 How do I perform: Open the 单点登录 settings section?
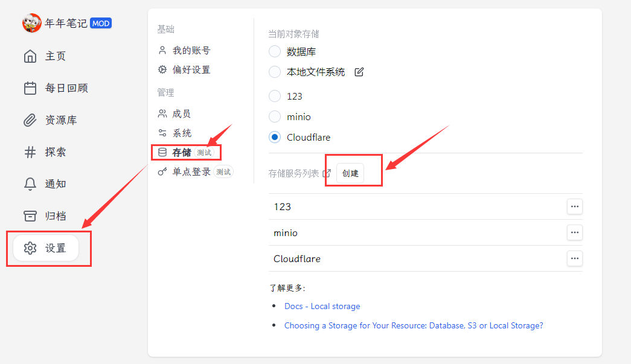coord(191,172)
